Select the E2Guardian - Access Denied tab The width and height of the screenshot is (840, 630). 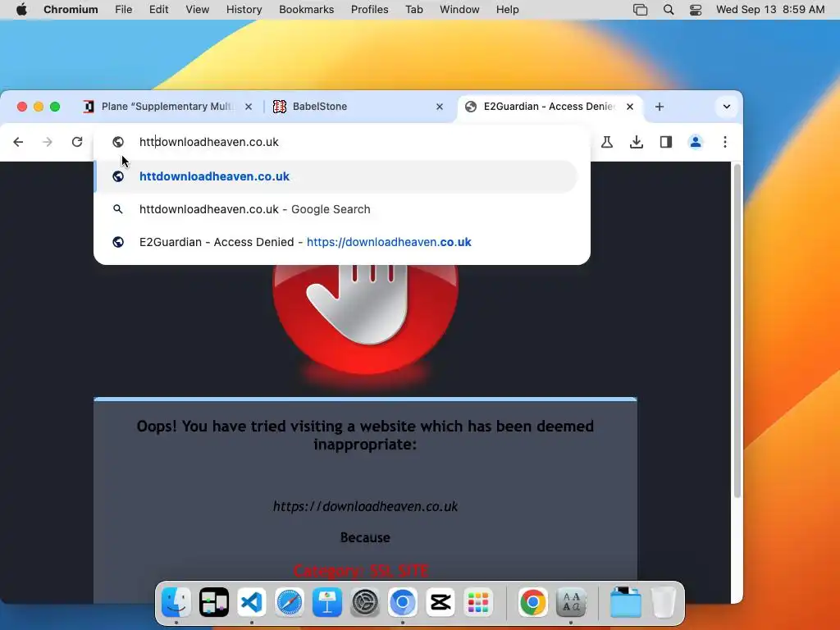[x=550, y=107]
